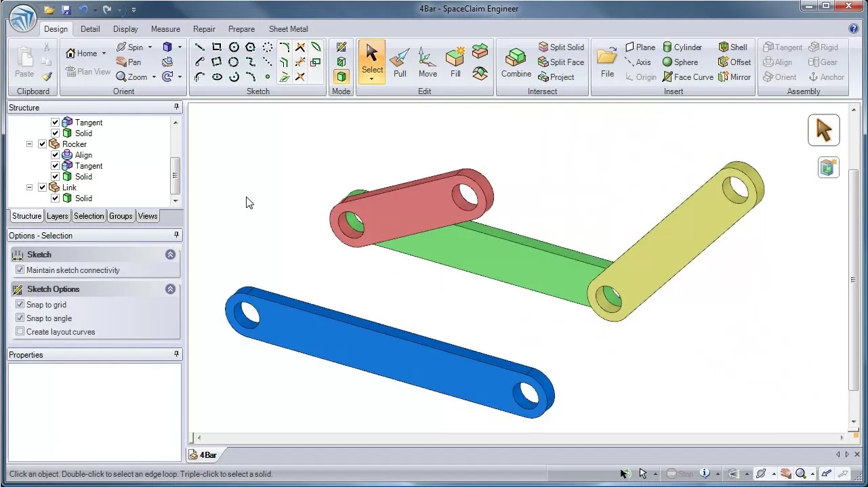Select the Ellipse sketch tool

click(x=217, y=77)
